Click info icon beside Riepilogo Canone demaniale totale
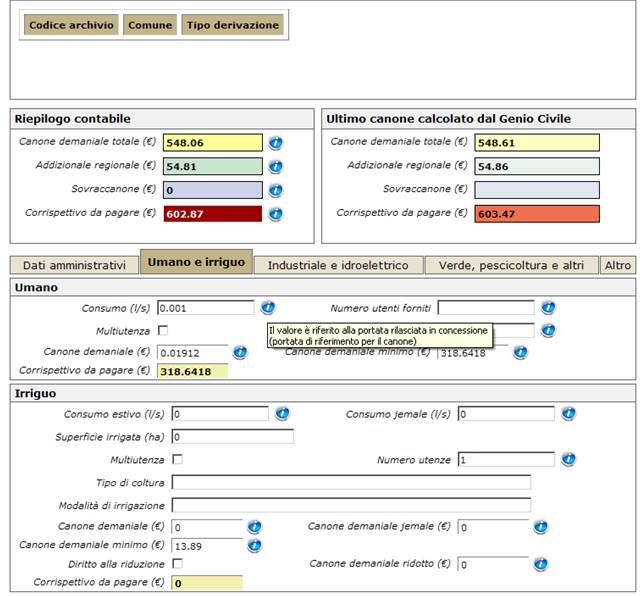Viewport: 640px width, 596px height. (276, 143)
